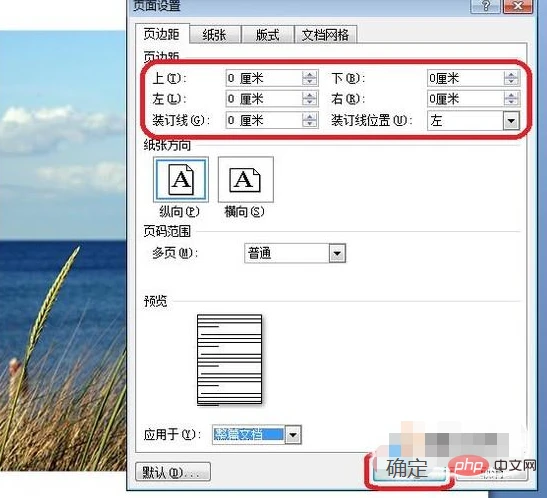Adjust the 装订线 gutter spinner arrows

pyautogui.click(x=310, y=120)
